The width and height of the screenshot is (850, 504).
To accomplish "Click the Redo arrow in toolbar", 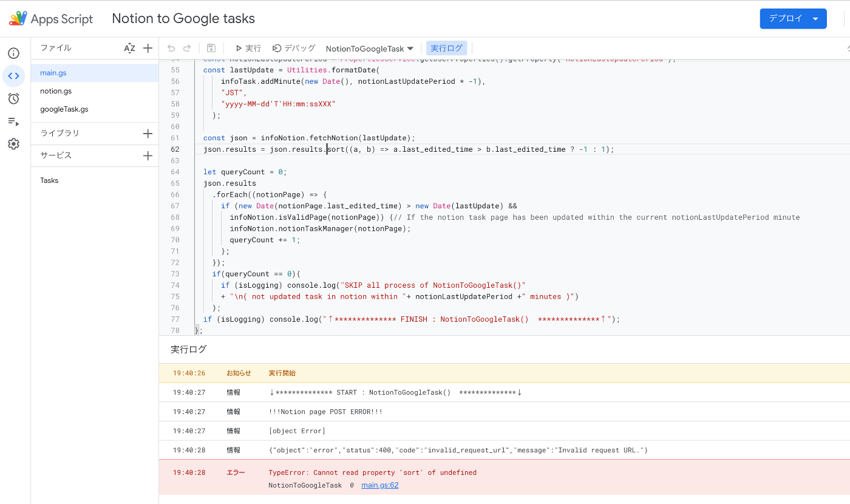I will tap(187, 49).
